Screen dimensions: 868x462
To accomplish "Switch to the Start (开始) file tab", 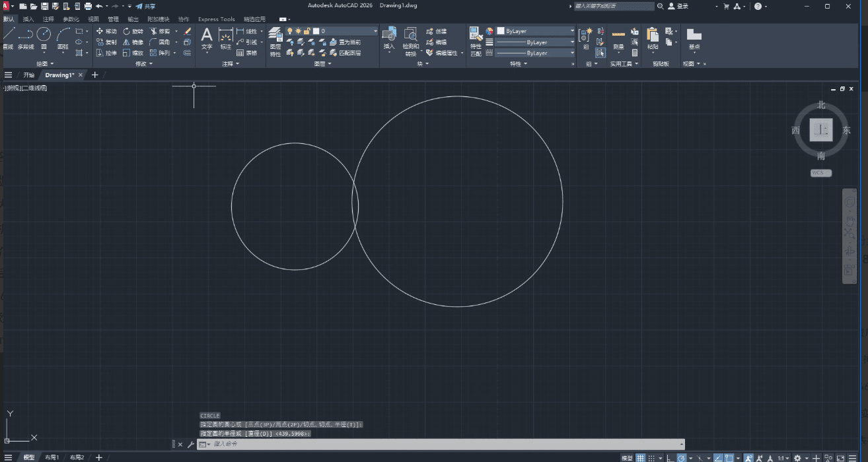I will tap(28, 75).
